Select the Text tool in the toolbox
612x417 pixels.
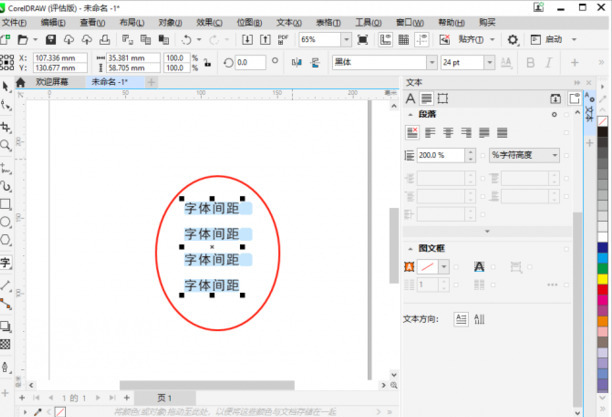pyautogui.click(x=5, y=264)
